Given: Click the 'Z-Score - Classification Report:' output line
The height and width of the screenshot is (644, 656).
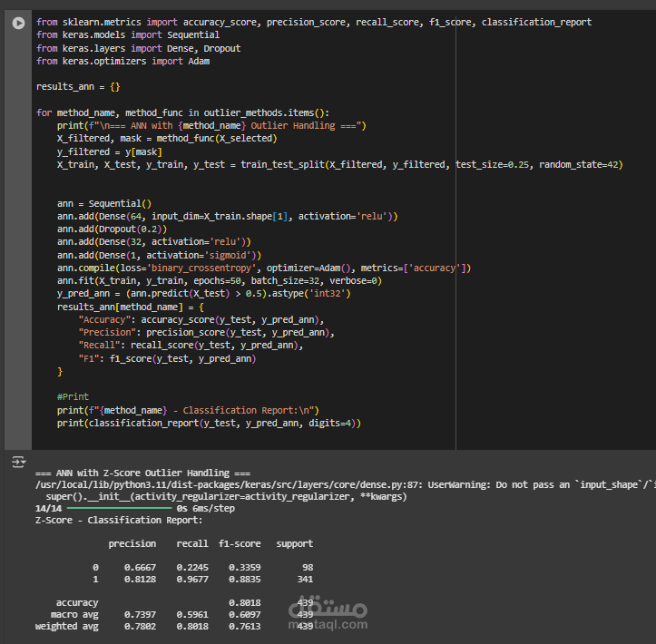Looking at the screenshot, I should click(x=119, y=521).
